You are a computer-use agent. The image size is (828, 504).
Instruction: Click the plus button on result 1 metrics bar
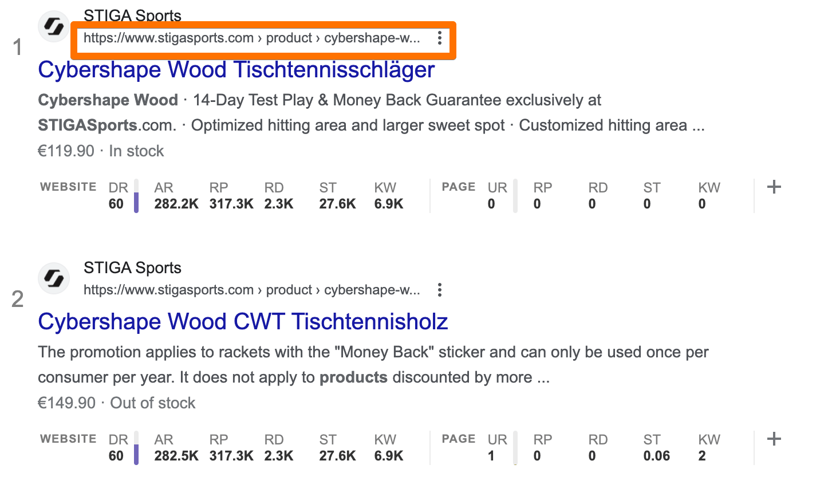[x=774, y=186]
